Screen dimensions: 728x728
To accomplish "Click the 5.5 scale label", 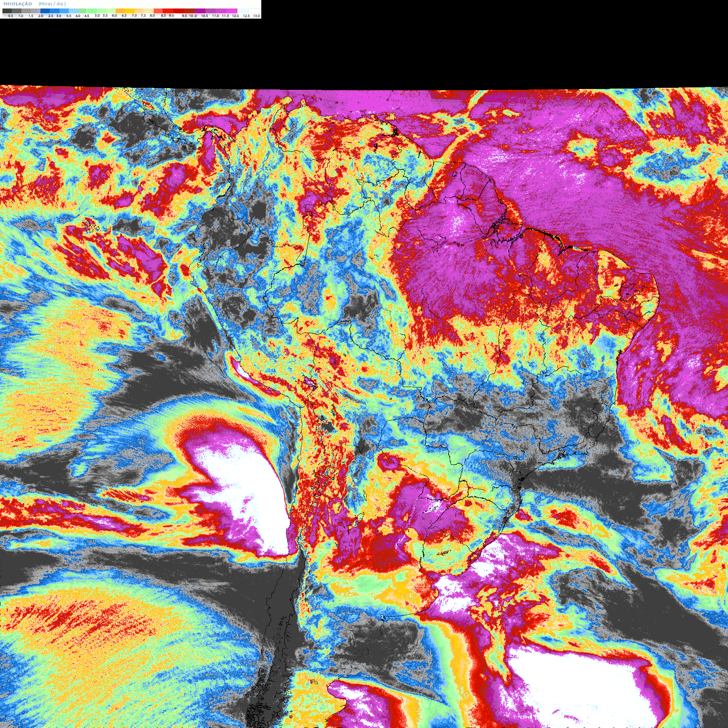I will pos(105,15).
